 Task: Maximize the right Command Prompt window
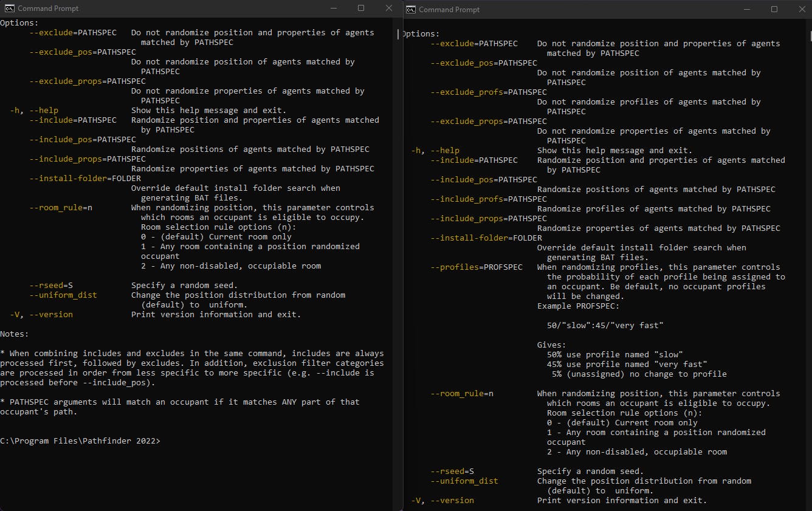point(774,9)
